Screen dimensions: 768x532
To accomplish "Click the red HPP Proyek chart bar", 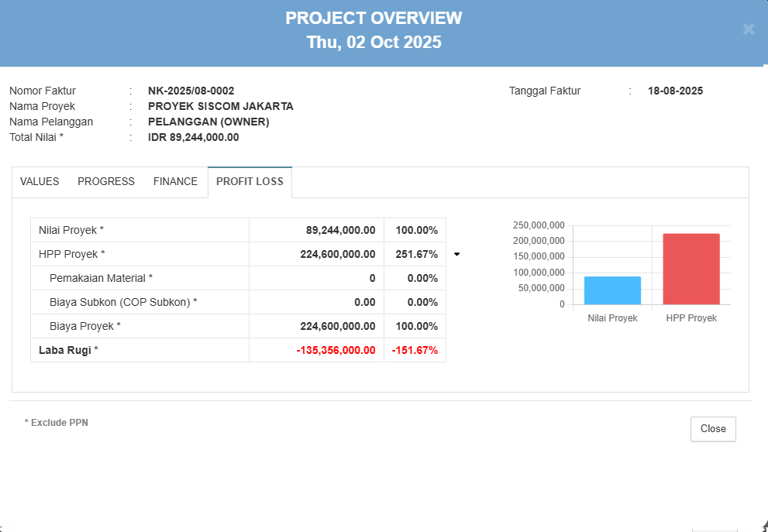I will [691, 269].
